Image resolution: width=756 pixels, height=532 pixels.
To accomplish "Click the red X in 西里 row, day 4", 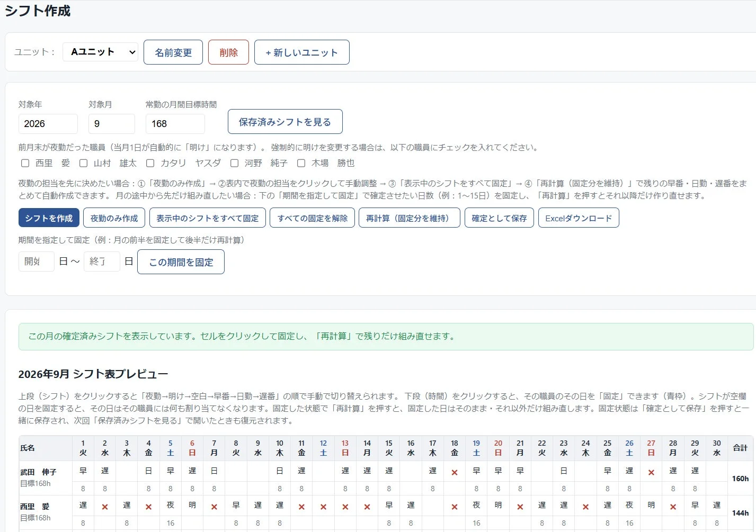I will [x=148, y=507].
